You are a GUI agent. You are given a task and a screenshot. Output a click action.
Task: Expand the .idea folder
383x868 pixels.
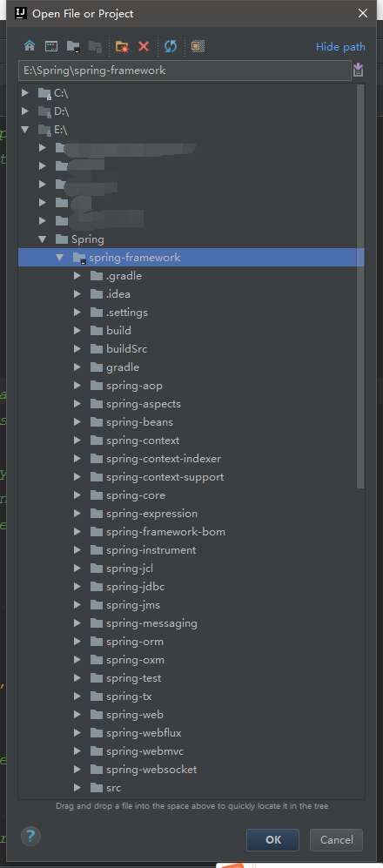pyautogui.click(x=77, y=294)
